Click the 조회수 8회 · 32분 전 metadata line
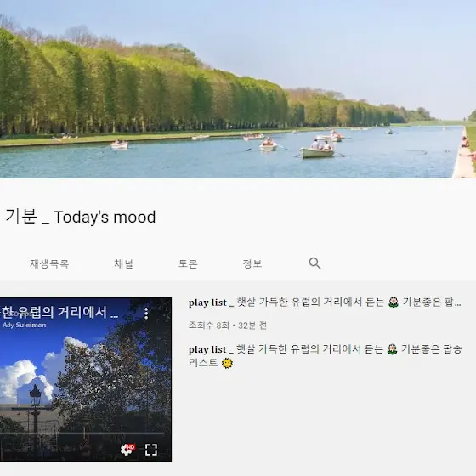 click(x=228, y=326)
